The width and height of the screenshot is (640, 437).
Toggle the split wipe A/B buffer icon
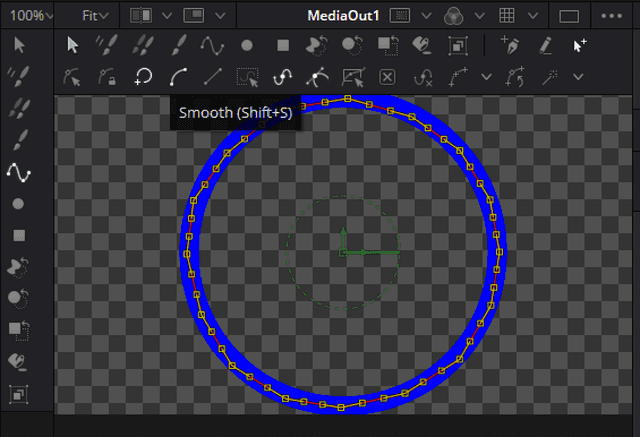141,16
